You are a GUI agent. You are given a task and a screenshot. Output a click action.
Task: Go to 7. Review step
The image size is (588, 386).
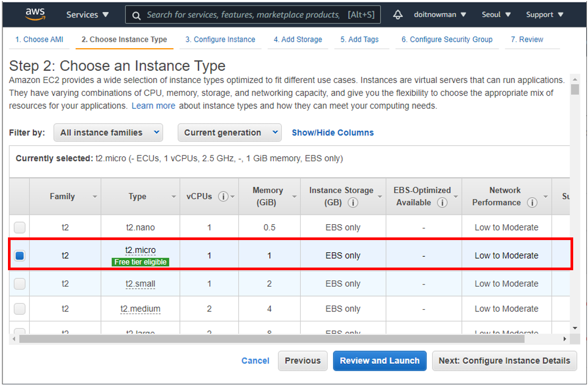coord(527,39)
